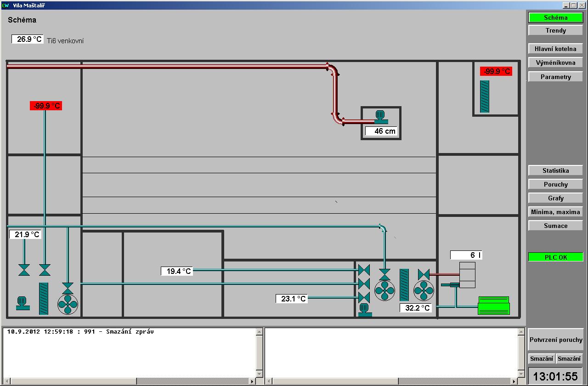Open the Trendy view
Viewport: 588px width, 386px height.
(x=555, y=30)
